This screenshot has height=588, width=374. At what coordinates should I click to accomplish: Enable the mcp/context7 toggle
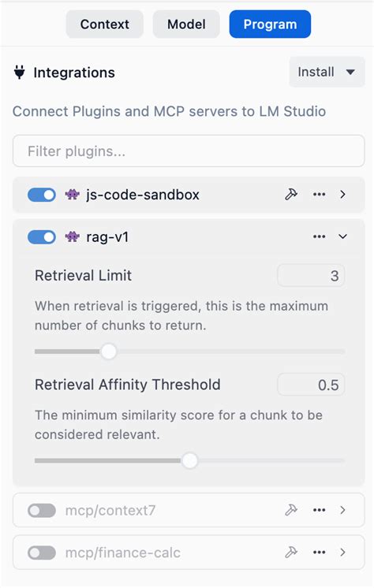tap(42, 511)
